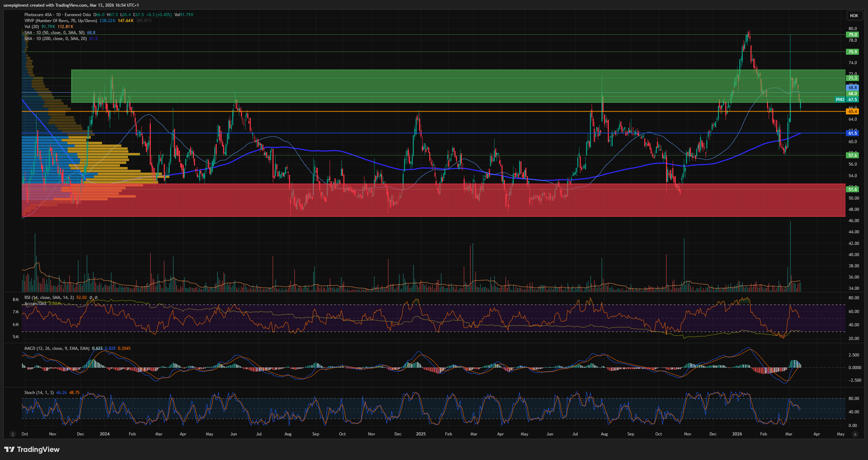Click the Z timezone button at bottom-left
The image size is (868, 460).
click(x=13, y=434)
